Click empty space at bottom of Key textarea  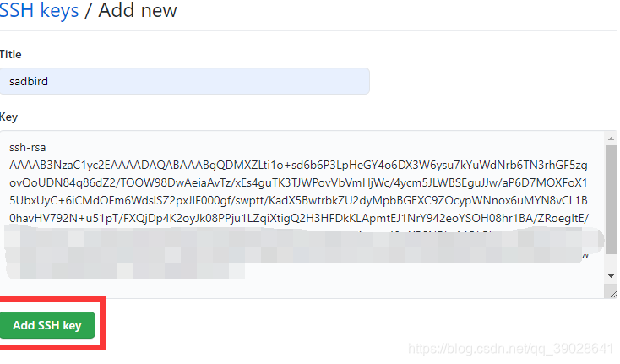tap(302, 289)
